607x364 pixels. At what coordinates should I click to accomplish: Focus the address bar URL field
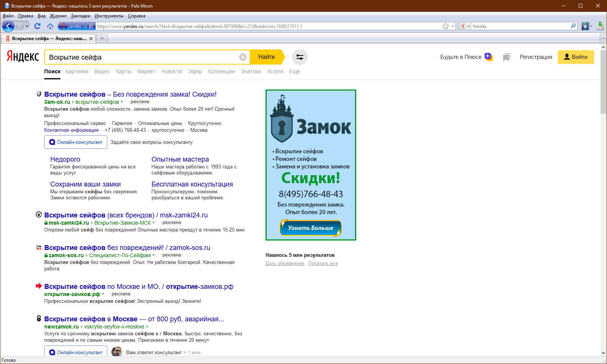coord(268,26)
